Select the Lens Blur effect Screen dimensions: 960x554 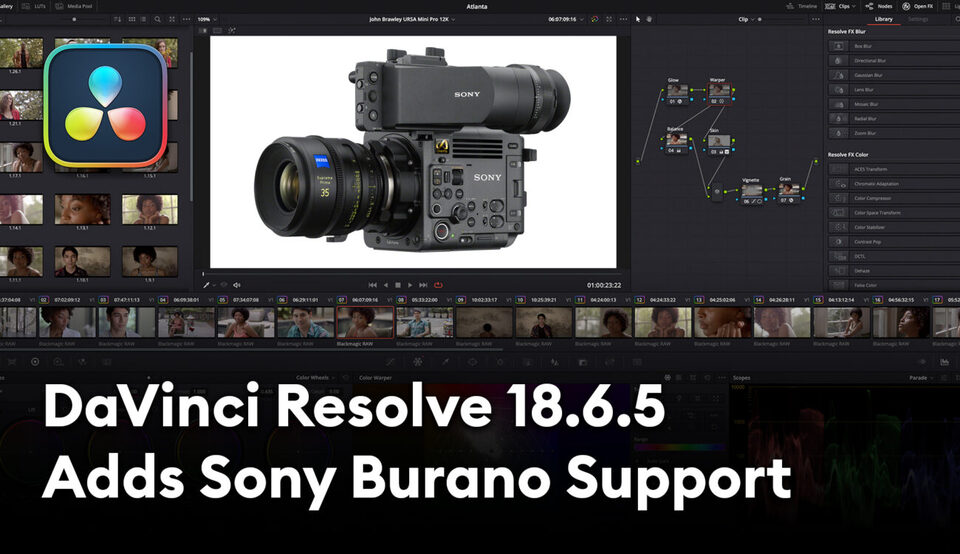[867, 89]
